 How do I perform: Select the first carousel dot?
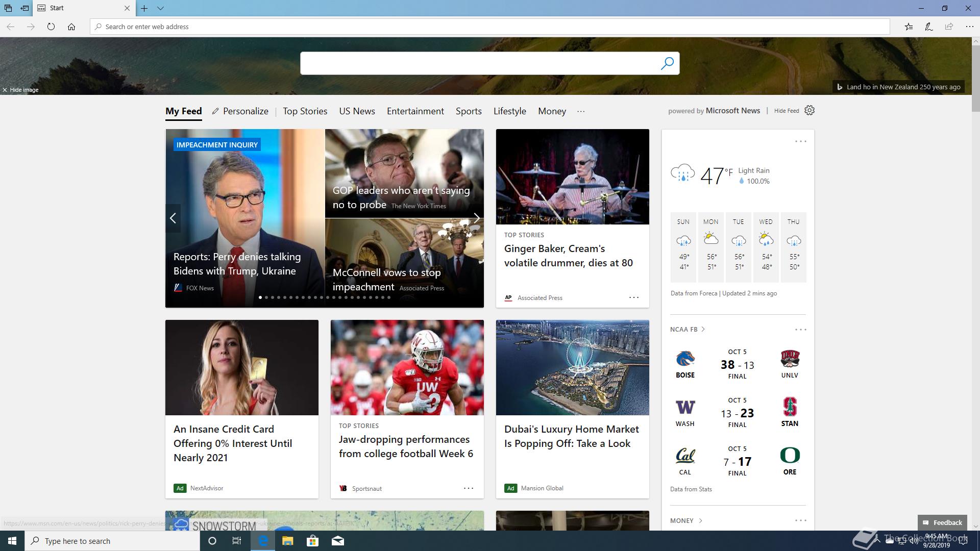point(260,297)
